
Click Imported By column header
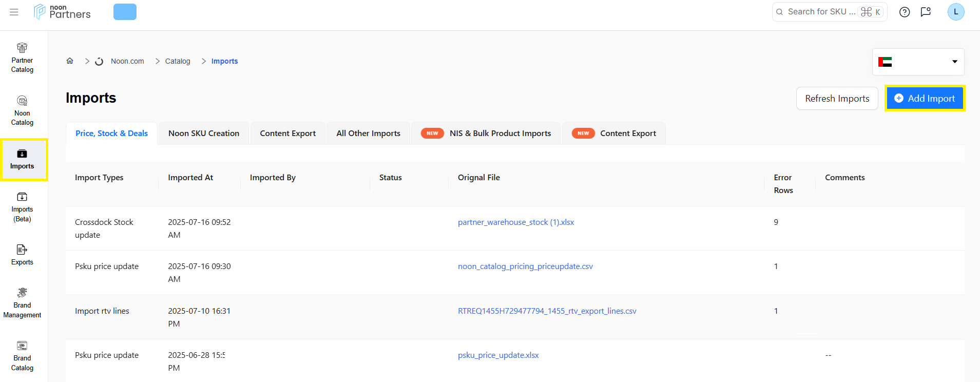(273, 177)
